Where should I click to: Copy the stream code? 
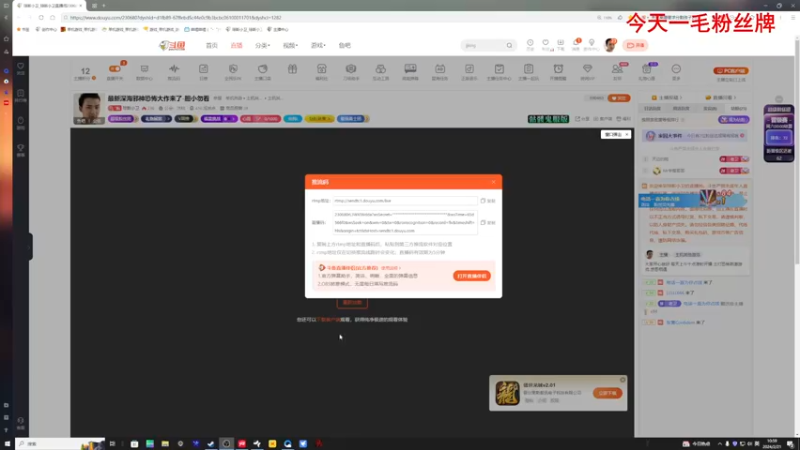[x=488, y=223]
